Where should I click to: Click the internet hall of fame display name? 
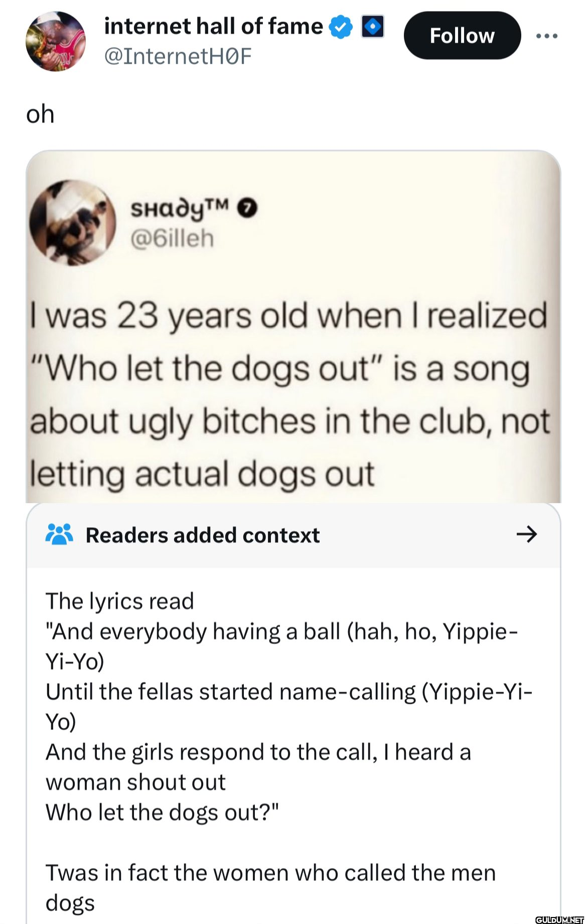pyautogui.click(x=213, y=26)
